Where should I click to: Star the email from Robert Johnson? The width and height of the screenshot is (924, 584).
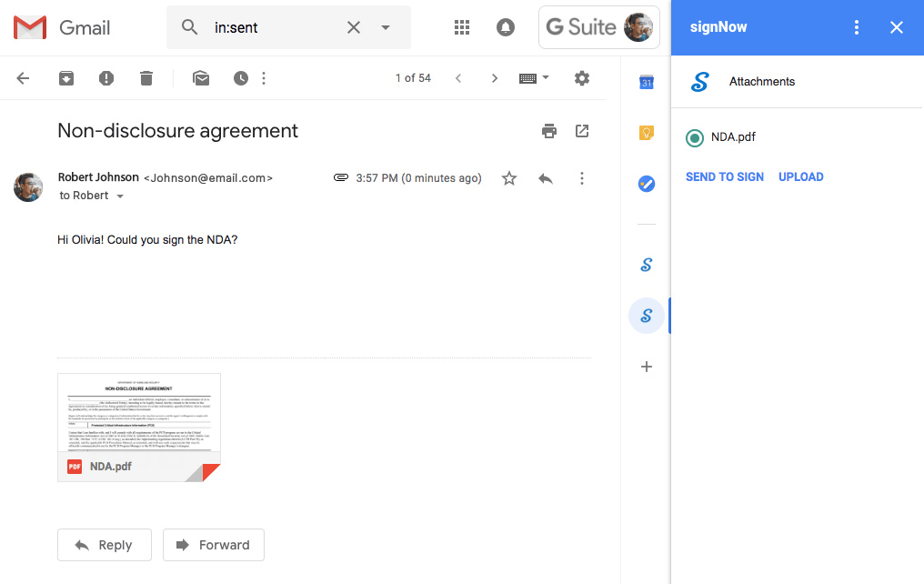509,178
